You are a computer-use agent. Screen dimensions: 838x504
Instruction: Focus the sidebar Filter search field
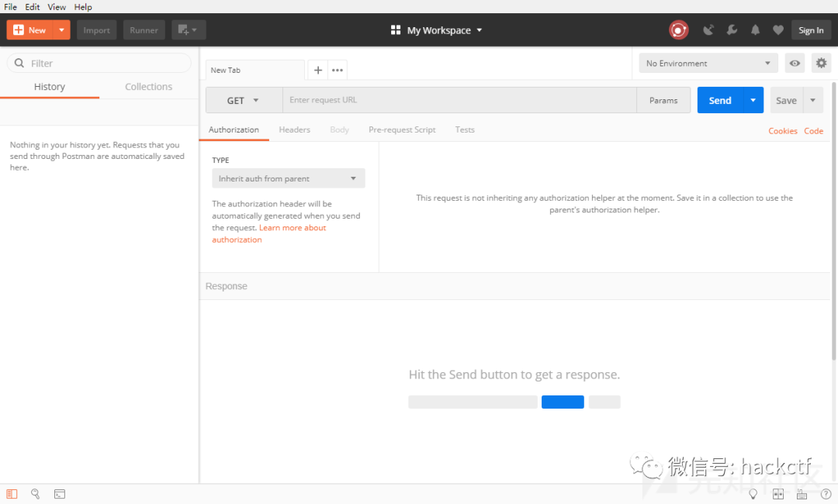[x=99, y=63]
